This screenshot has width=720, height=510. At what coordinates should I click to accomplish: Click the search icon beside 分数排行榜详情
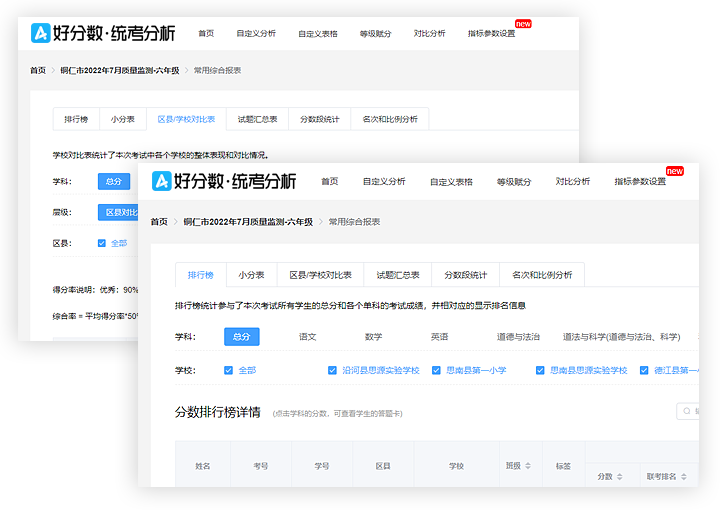tap(685, 411)
